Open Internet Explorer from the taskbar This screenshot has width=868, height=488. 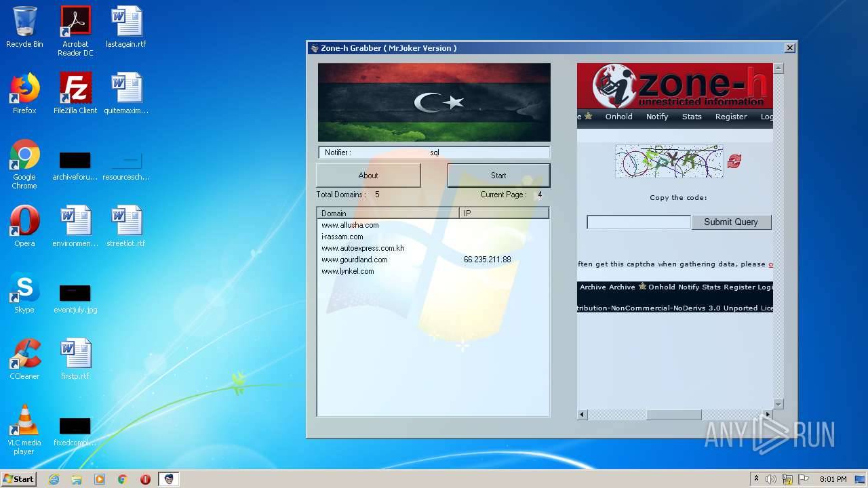click(x=54, y=479)
